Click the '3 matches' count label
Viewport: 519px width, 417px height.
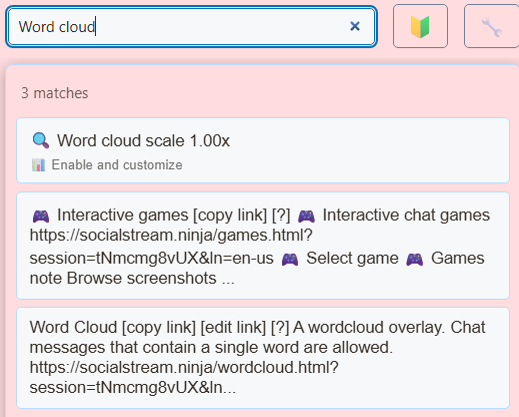(x=55, y=93)
